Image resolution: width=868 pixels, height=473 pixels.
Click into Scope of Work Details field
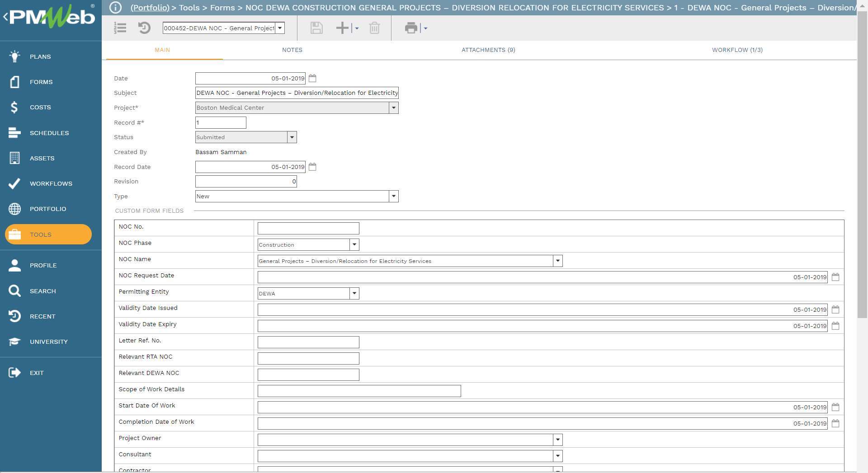click(x=359, y=391)
